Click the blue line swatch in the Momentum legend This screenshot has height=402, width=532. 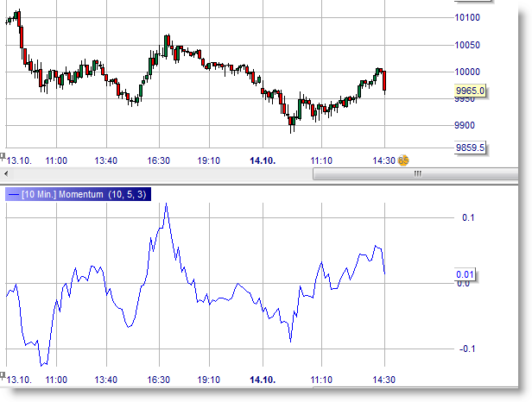pos(12,195)
